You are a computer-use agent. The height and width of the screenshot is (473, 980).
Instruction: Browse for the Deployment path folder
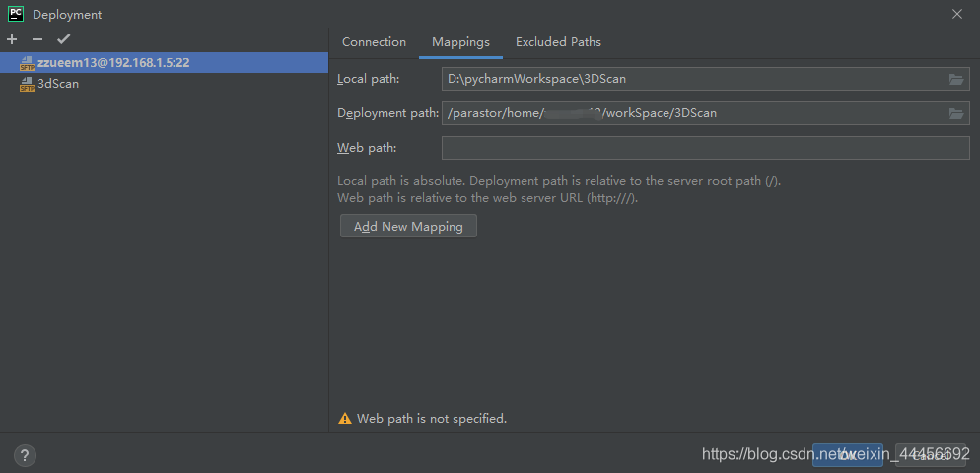[x=956, y=113]
